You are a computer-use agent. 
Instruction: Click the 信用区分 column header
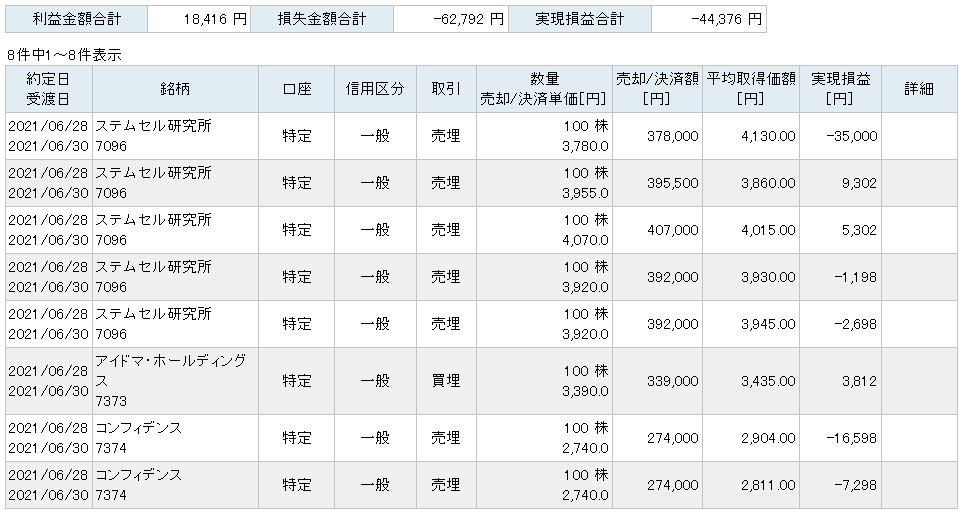coord(375,89)
